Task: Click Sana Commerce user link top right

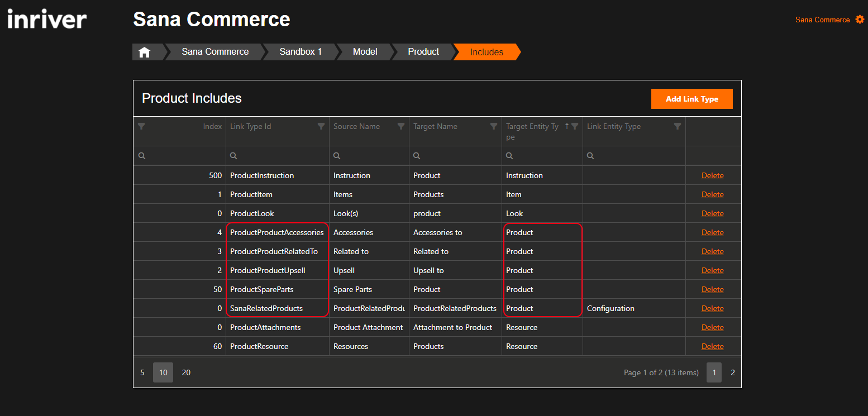Action: pos(823,20)
